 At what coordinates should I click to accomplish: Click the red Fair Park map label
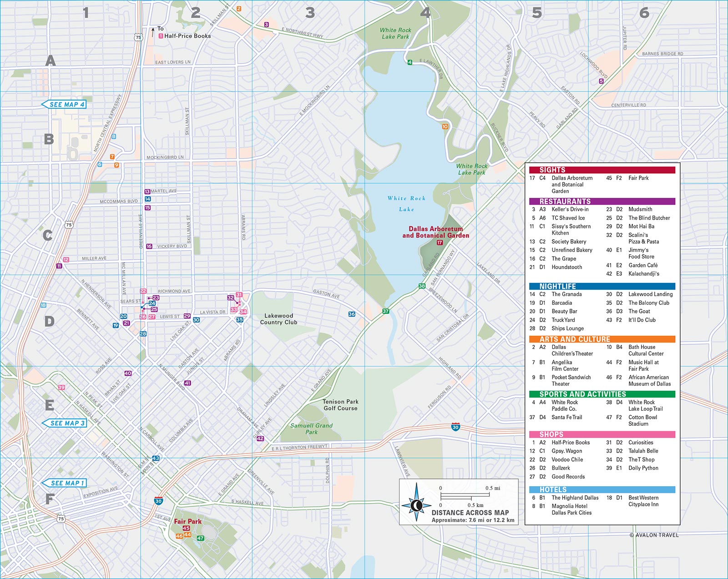point(187,521)
